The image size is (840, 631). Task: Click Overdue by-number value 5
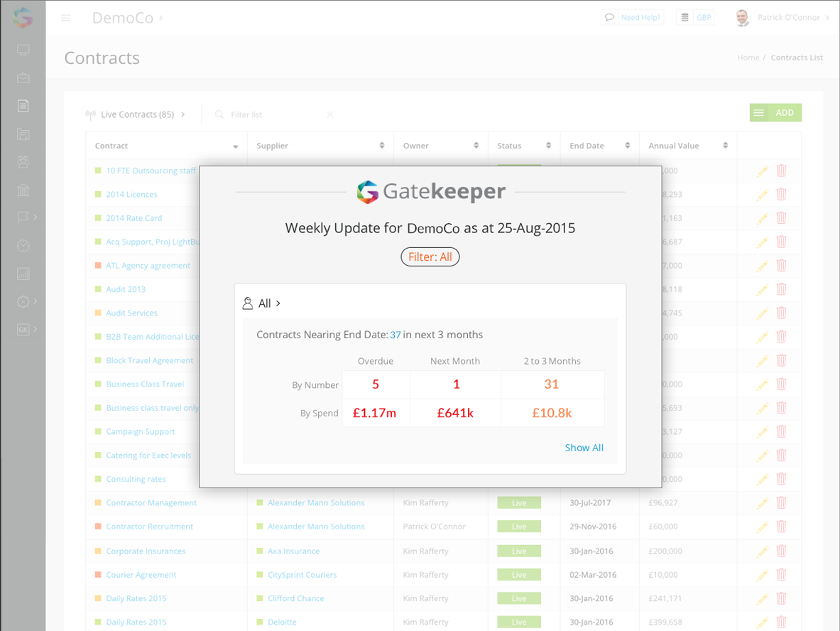pos(376,384)
